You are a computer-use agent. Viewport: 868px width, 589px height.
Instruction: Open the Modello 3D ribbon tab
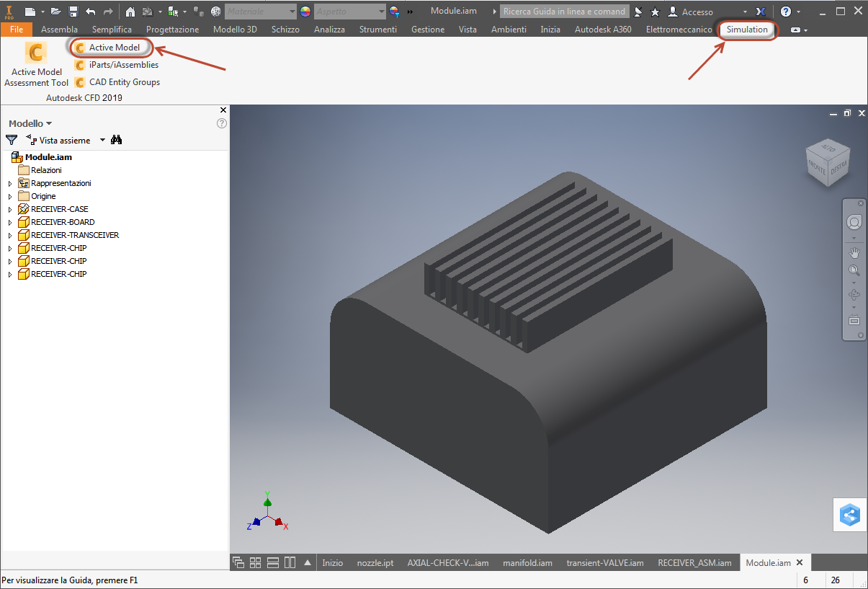pos(235,30)
